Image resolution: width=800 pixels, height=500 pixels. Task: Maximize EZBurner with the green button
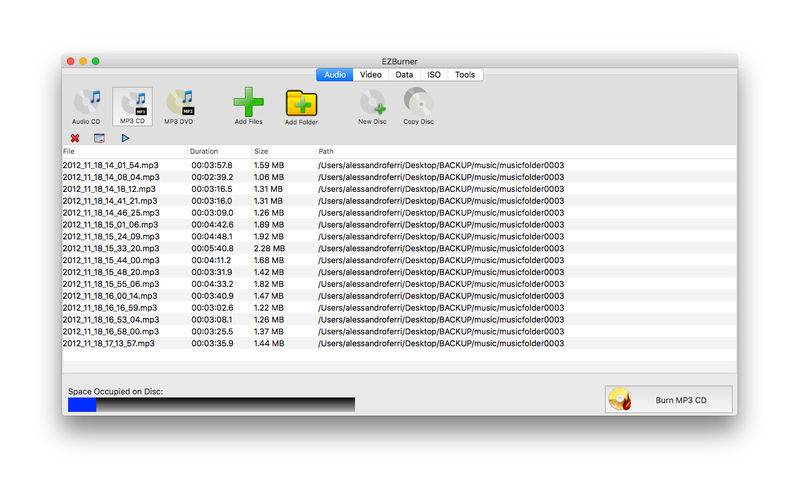(95, 61)
